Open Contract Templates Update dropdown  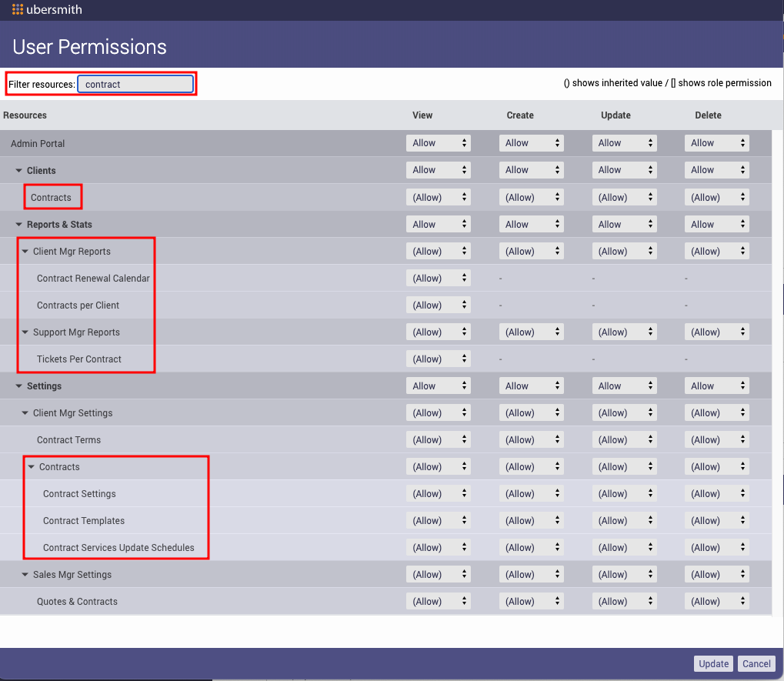623,521
